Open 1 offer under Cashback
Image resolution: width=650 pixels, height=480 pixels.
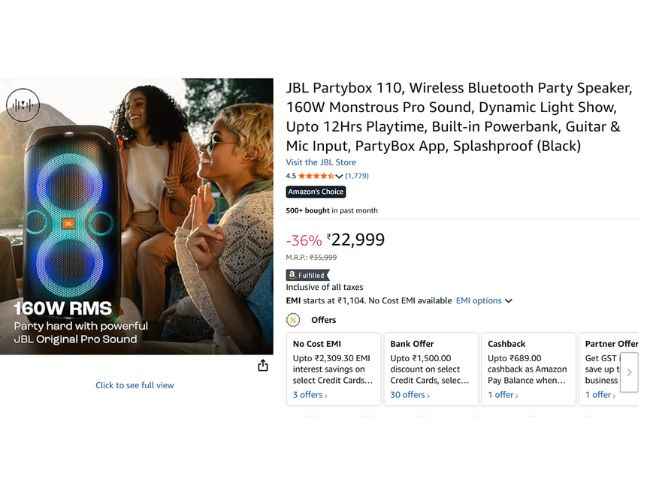click(x=502, y=395)
